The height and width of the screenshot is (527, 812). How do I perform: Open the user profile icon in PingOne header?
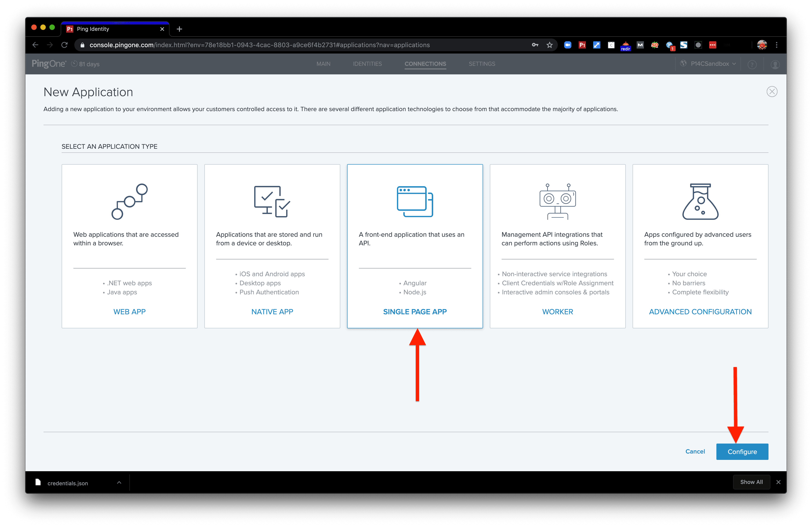[x=775, y=64]
